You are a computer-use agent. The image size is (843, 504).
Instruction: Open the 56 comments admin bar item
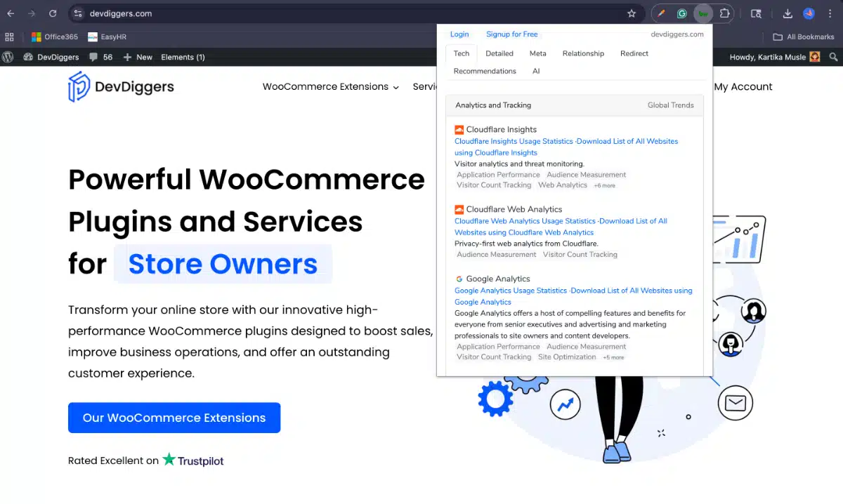coord(100,57)
